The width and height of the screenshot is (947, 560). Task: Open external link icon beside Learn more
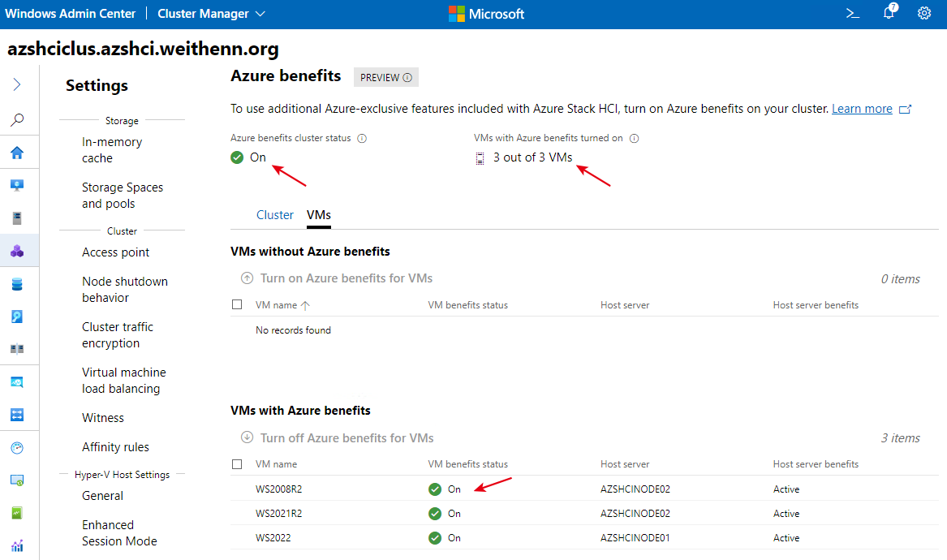[x=905, y=110]
